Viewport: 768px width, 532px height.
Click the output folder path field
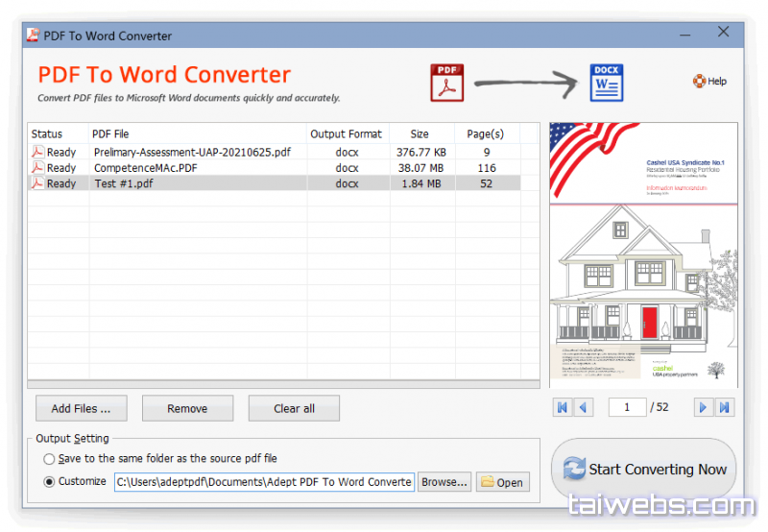point(264,482)
